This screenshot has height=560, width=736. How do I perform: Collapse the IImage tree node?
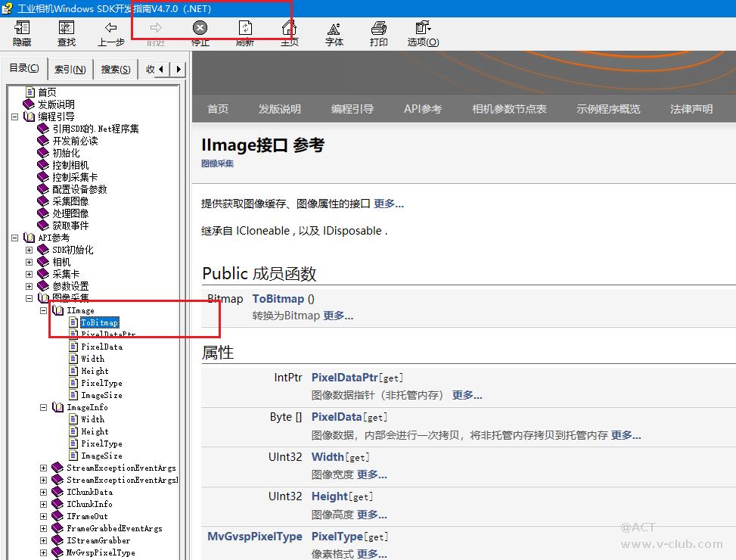tap(43, 310)
